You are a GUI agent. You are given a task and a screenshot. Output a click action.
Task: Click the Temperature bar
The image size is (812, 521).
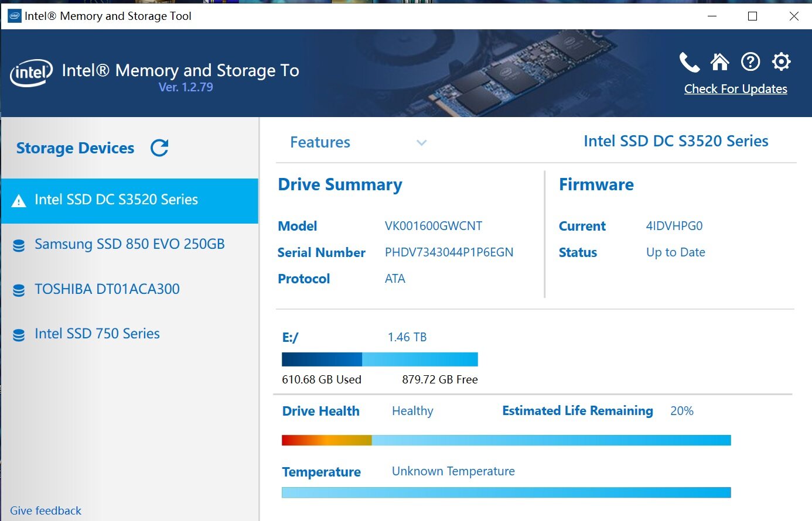[x=506, y=493]
